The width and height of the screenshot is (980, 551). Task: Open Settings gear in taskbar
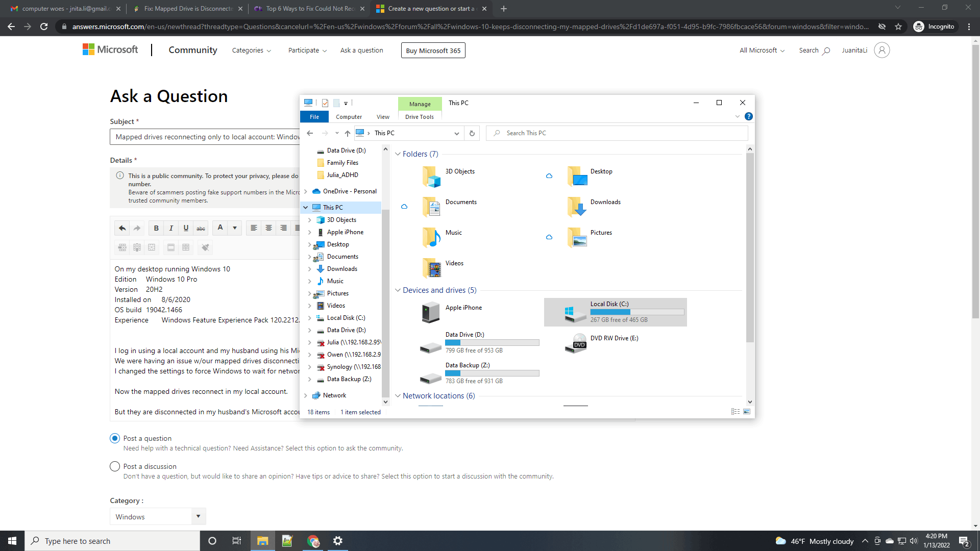point(338,541)
